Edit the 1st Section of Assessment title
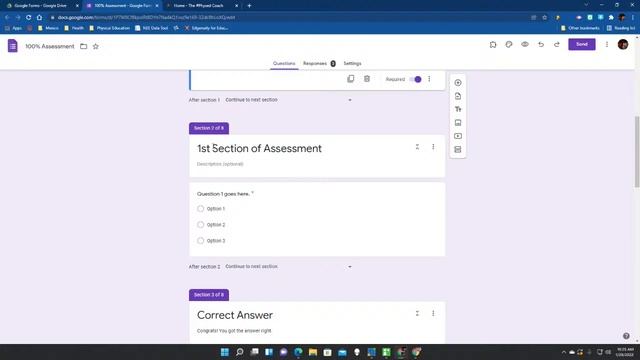 pyautogui.click(x=259, y=148)
